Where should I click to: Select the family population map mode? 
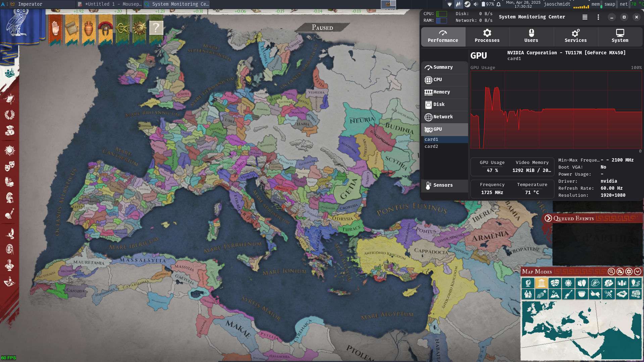pyautogui.click(x=528, y=294)
